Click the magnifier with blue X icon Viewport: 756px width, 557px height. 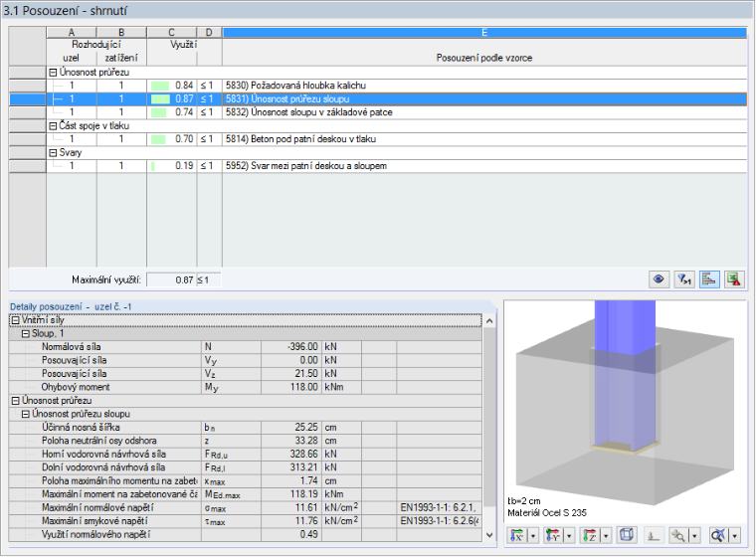point(718,535)
